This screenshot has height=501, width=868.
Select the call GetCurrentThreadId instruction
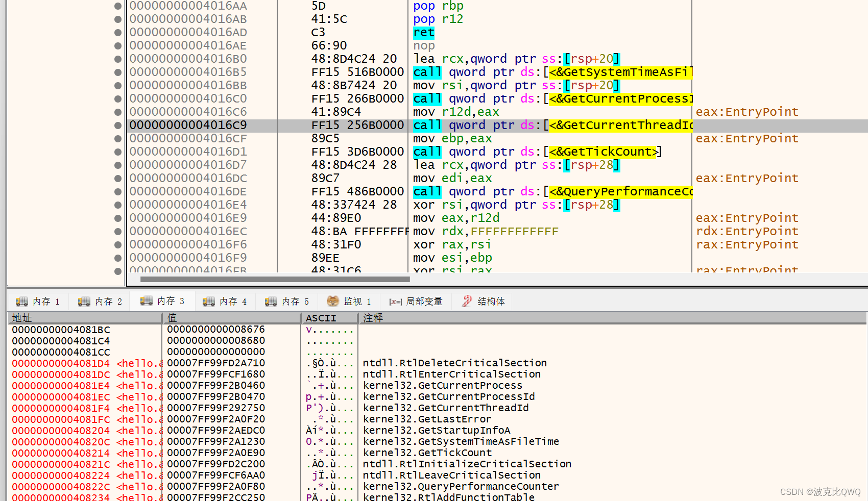point(552,126)
